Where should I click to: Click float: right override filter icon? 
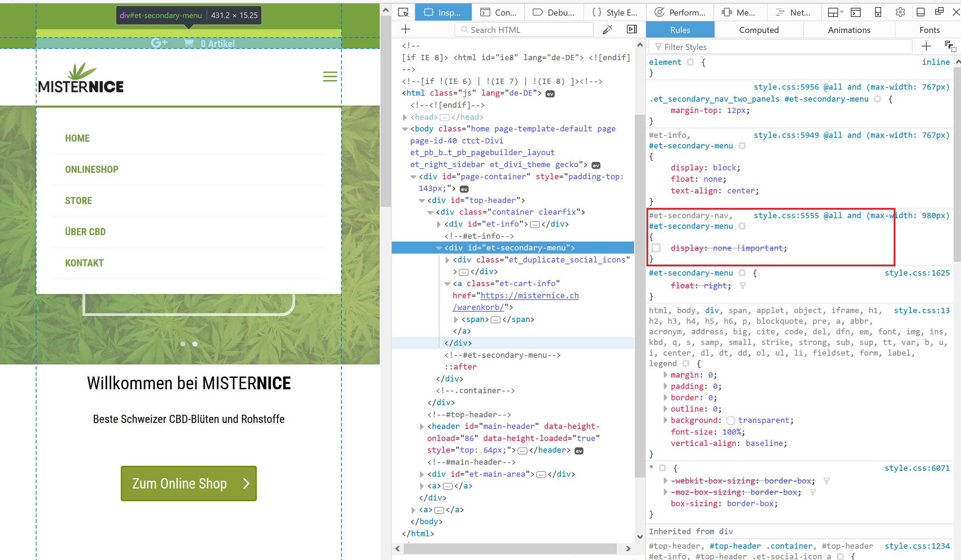(x=742, y=285)
